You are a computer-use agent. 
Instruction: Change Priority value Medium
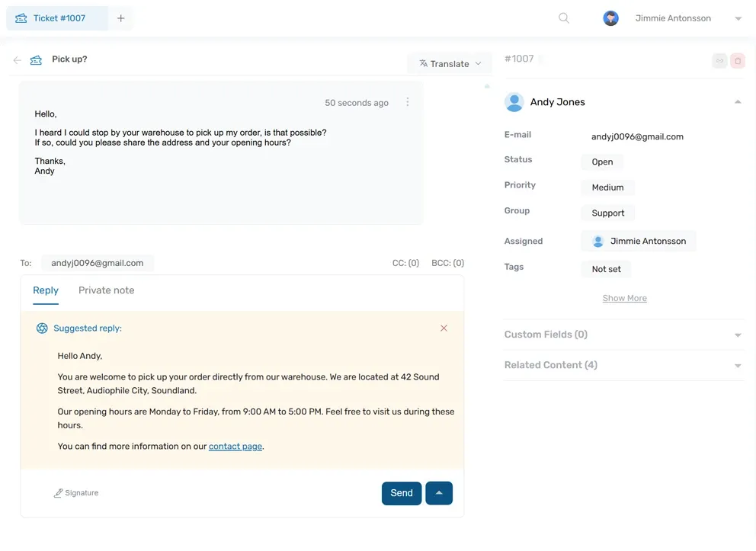point(607,187)
